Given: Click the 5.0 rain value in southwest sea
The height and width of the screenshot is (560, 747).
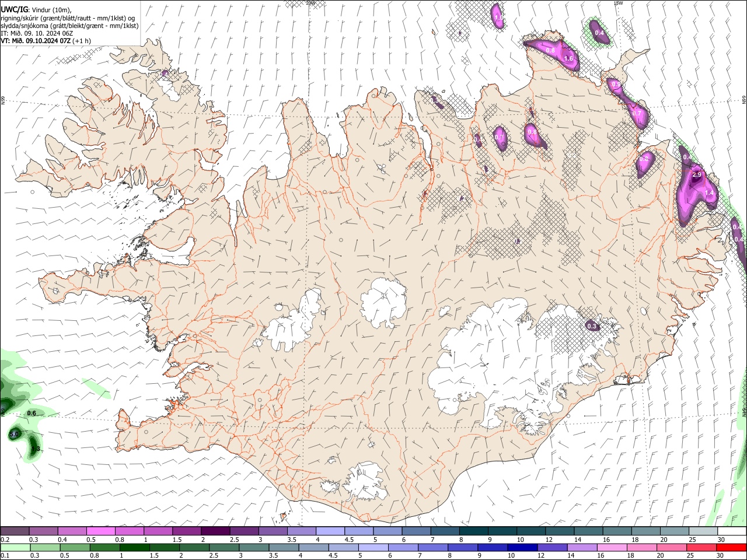Looking at the screenshot, I should pos(15,435).
